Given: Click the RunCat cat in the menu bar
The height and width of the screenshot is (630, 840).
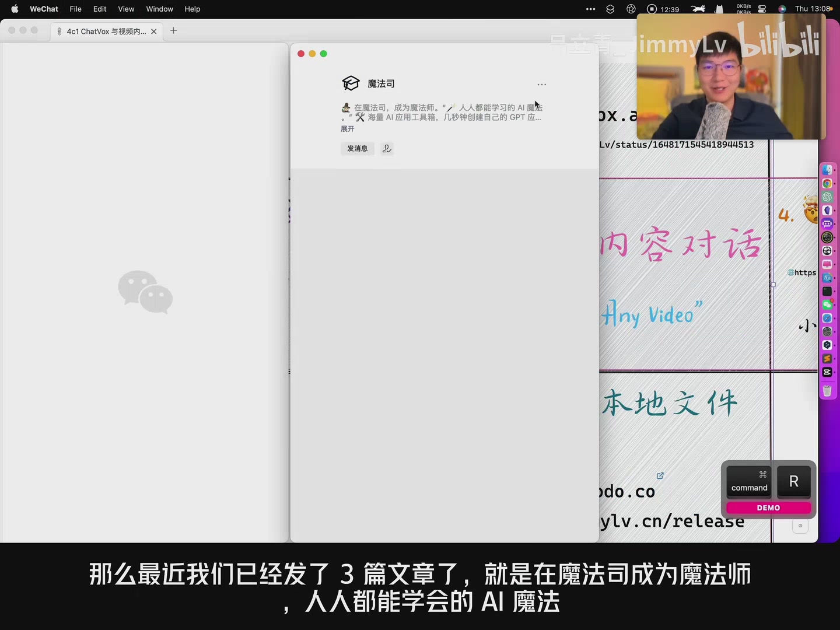Looking at the screenshot, I should 698,9.
